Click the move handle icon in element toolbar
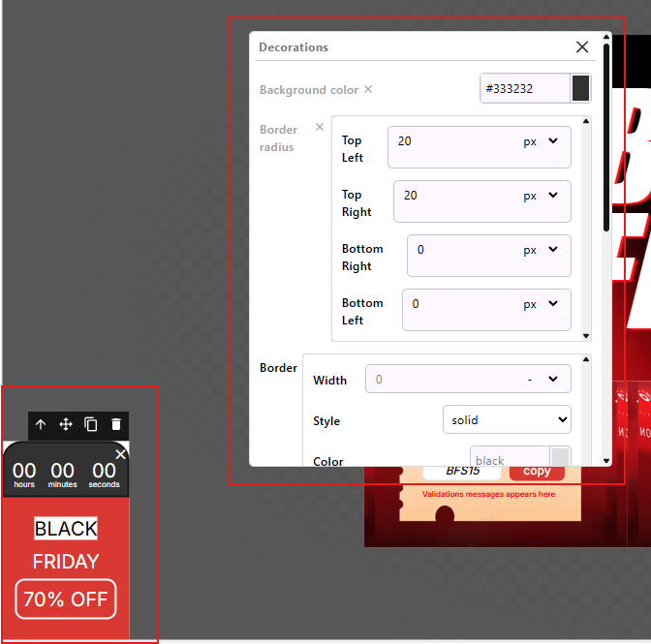This screenshot has width=651, height=644. pyautogui.click(x=66, y=424)
